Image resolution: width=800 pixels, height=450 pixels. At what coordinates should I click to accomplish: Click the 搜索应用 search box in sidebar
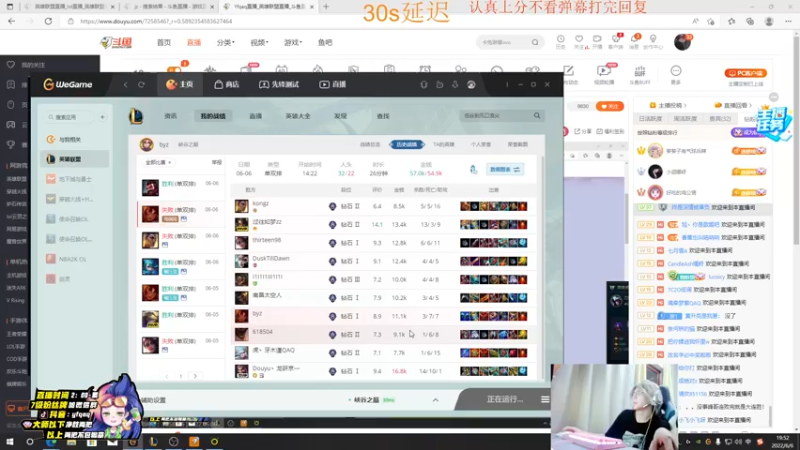(x=70, y=117)
